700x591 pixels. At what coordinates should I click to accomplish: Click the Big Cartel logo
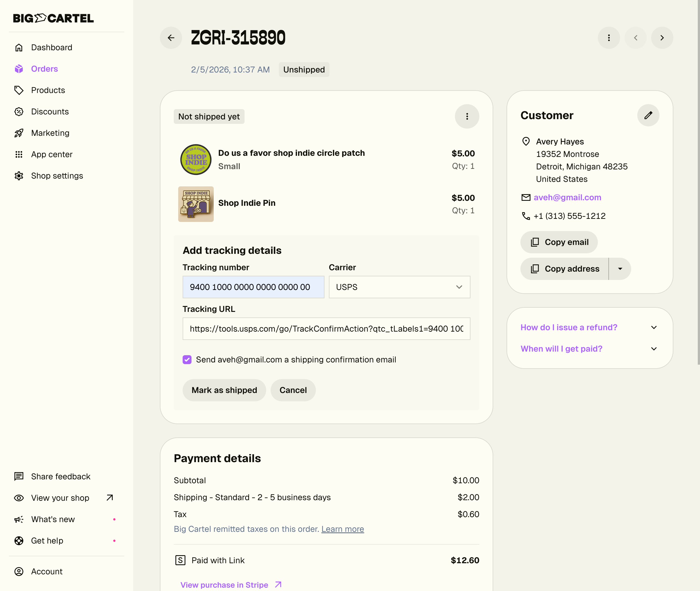click(53, 18)
